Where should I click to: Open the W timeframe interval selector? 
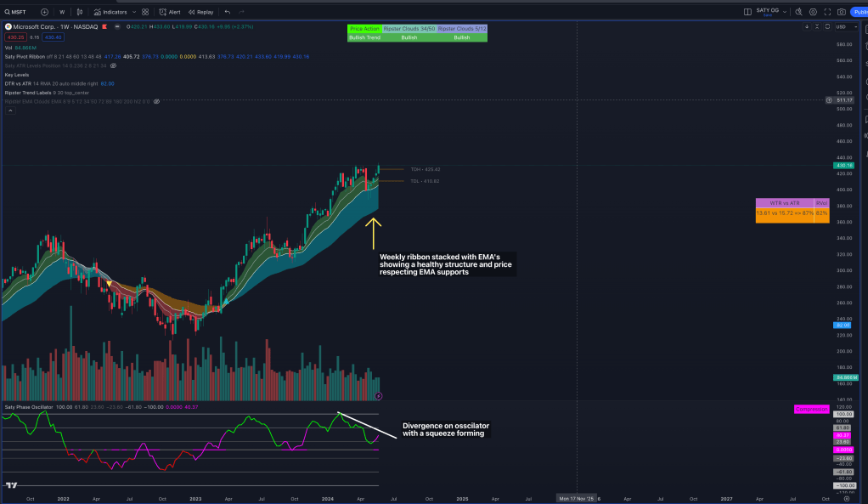tap(62, 12)
